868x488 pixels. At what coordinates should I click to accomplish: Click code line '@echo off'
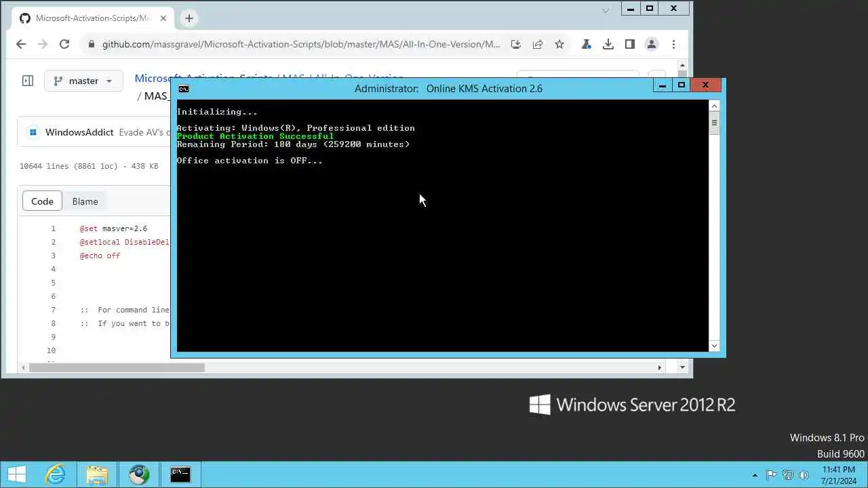pyautogui.click(x=100, y=256)
